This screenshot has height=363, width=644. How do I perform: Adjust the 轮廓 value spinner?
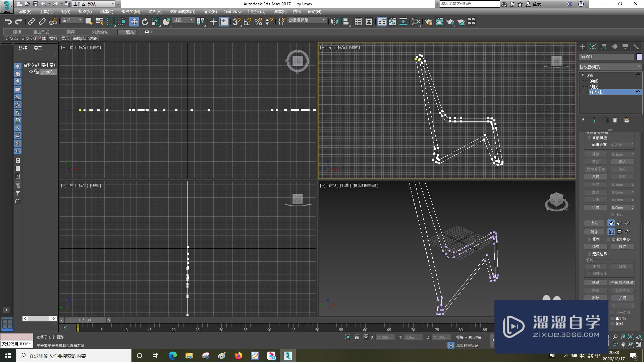click(633, 208)
